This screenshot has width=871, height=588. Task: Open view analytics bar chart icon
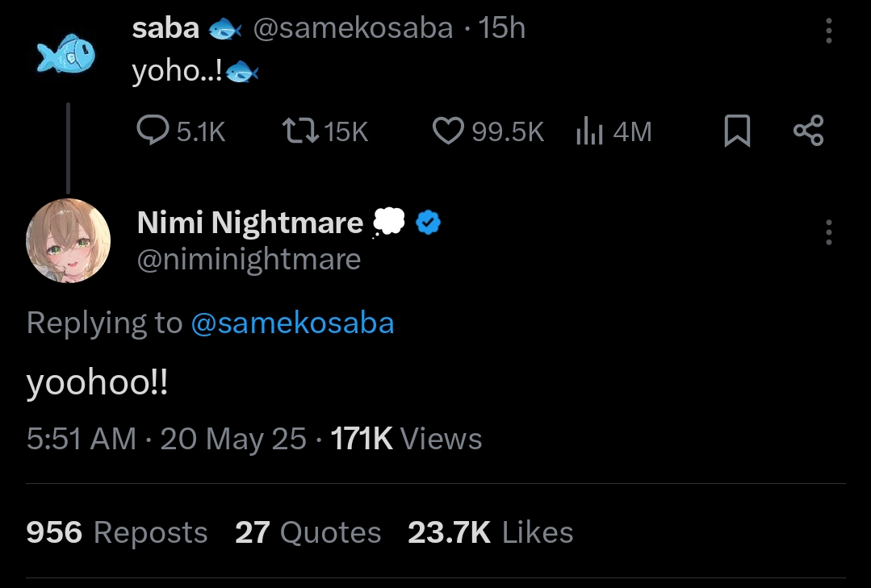(590, 131)
